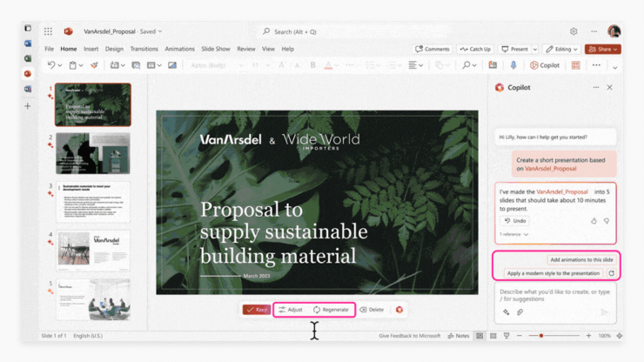This screenshot has width=644, height=362.
Task: Give thumbs down to Copilot response
Action: pyautogui.click(x=607, y=221)
